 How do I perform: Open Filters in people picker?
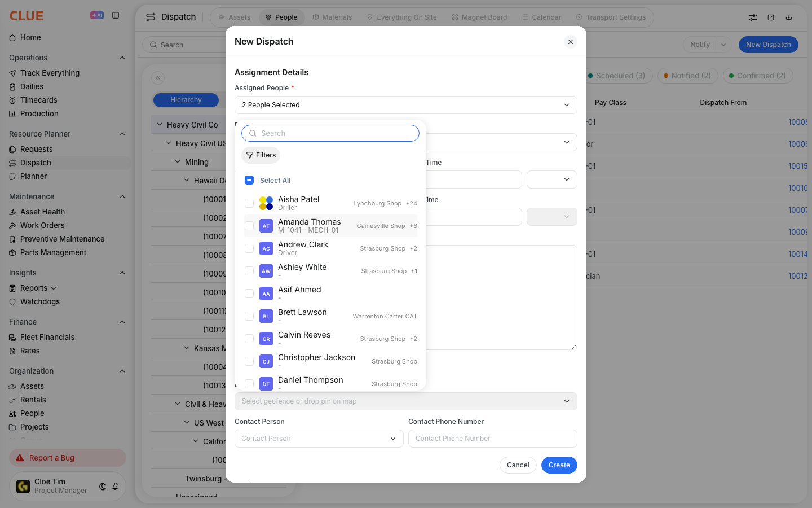pyautogui.click(x=261, y=155)
